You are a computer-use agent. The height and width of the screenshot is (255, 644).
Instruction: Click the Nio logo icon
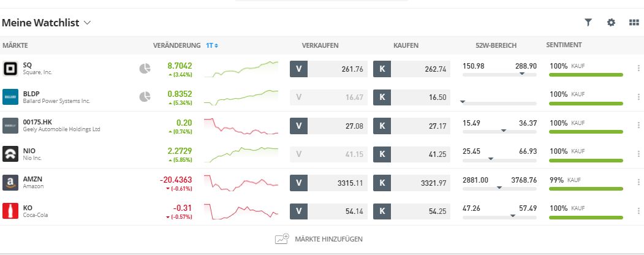[x=10, y=154]
